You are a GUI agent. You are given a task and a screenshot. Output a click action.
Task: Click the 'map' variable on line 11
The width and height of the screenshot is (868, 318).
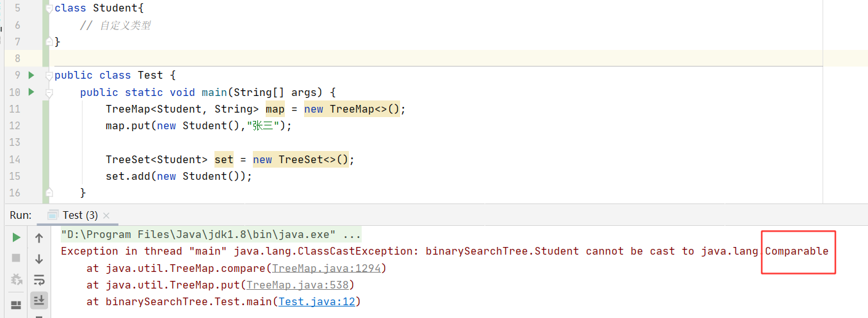[x=275, y=109]
